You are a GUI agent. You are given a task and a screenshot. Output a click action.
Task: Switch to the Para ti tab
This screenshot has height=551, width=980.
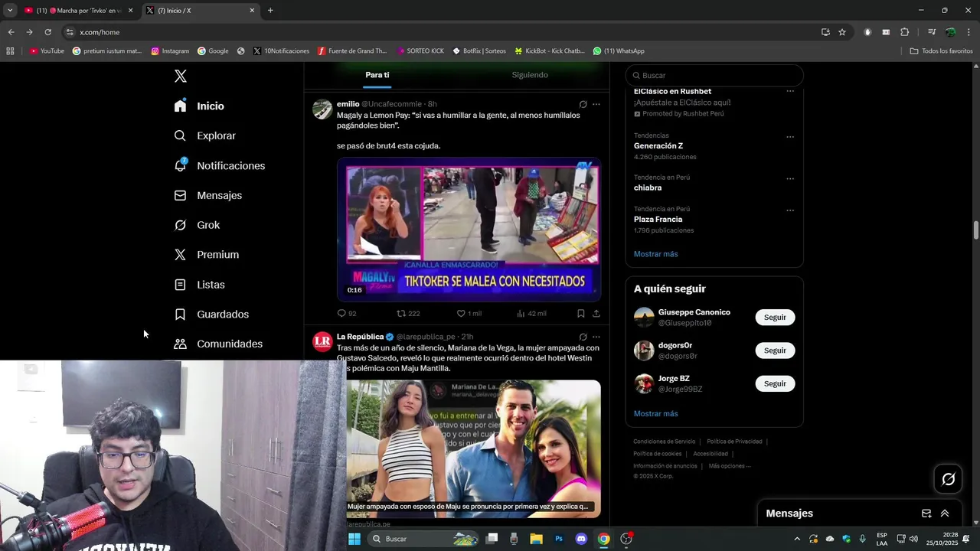pyautogui.click(x=377, y=75)
